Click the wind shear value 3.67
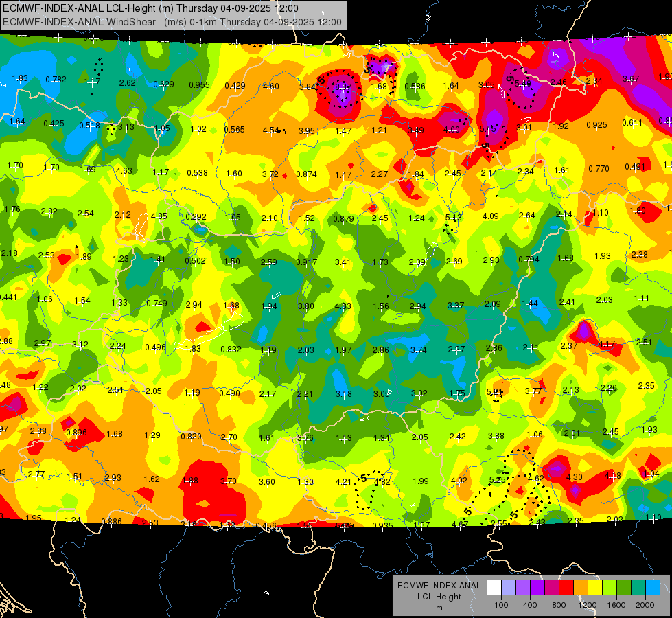Viewport: 672px width, 618px height. [x=631, y=79]
